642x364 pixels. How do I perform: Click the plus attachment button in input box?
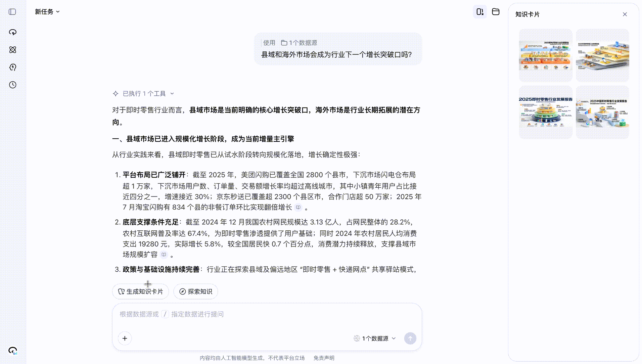[x=125, y=338]
